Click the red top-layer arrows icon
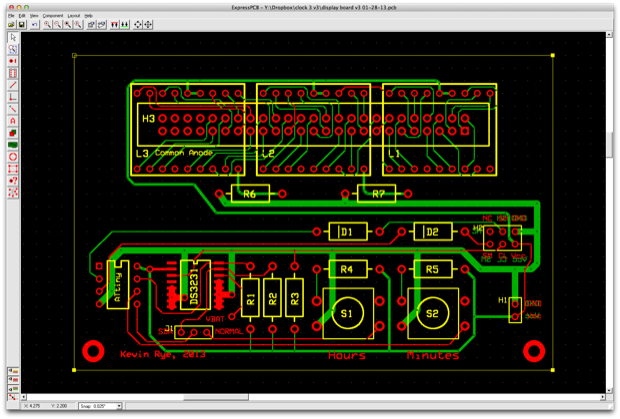The width and height of the screenshot is (620, 419). (x=115, y=25)
